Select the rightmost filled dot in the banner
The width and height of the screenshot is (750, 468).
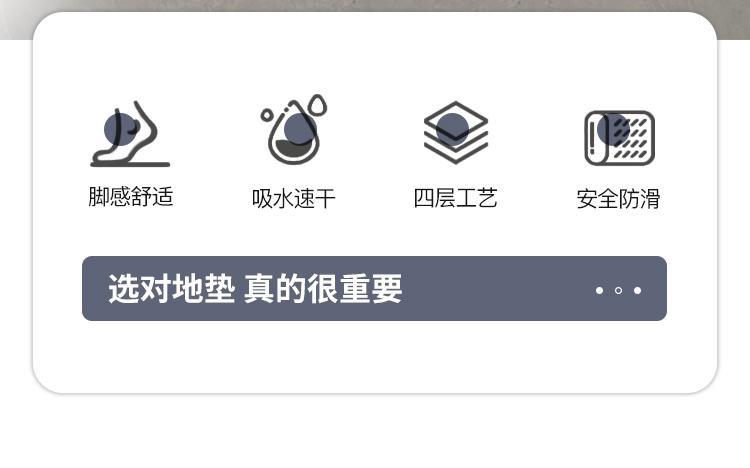click(638, 290)
